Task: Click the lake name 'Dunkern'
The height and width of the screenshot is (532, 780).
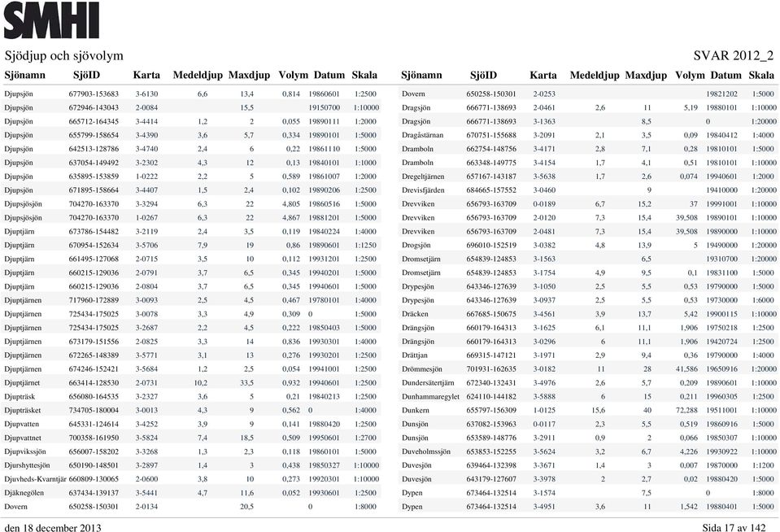Action: 415,411
